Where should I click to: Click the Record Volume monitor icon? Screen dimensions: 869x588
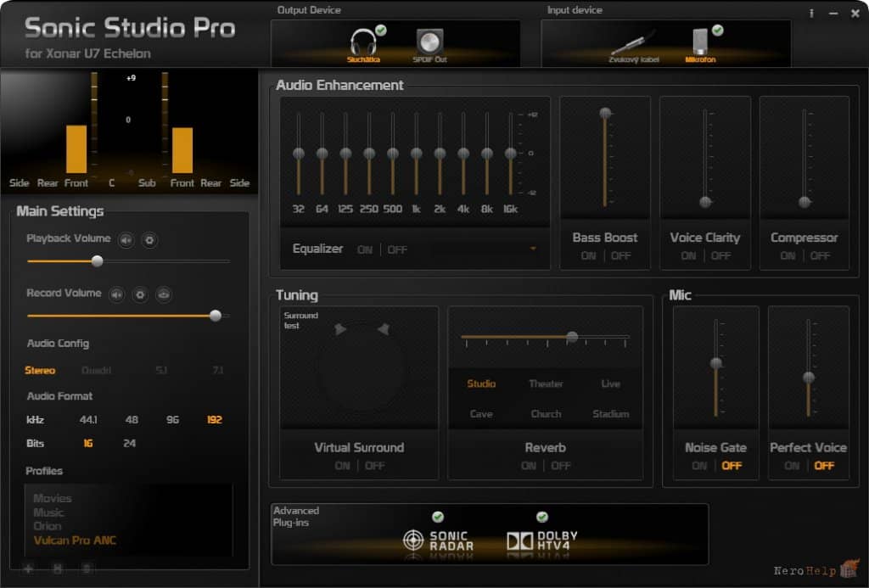pyautogui.click(x=164, y=294)
